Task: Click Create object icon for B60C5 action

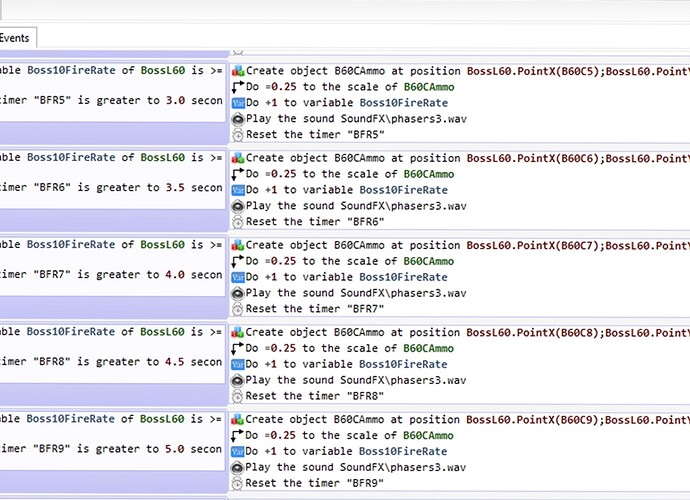Action: pos(238,71)
